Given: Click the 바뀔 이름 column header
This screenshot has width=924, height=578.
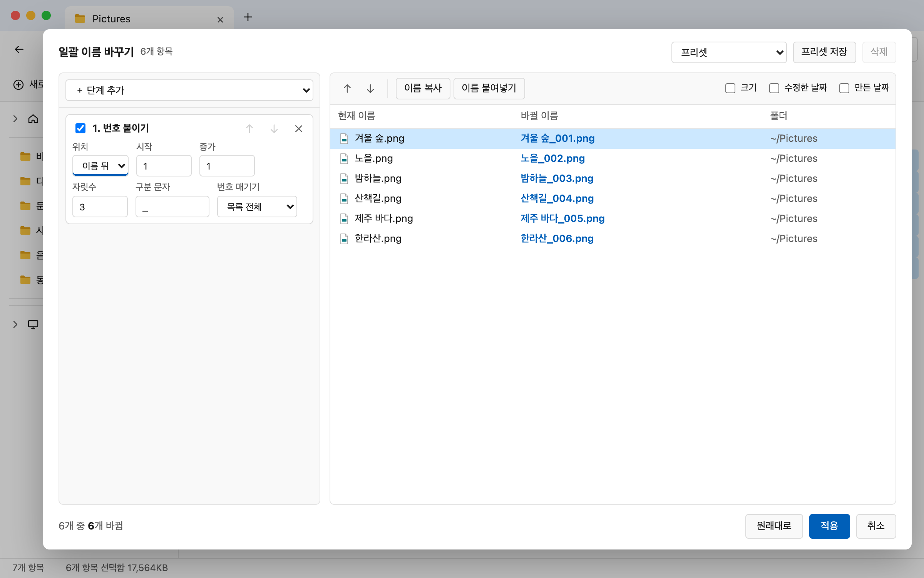Looking at the screenshot, I should pos(539,116).
